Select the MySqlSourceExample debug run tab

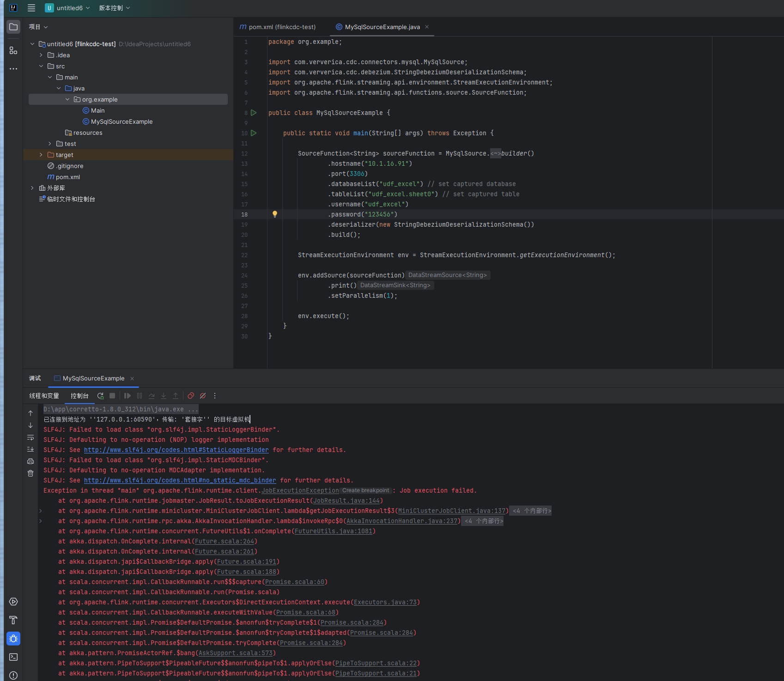coord(93,378)
